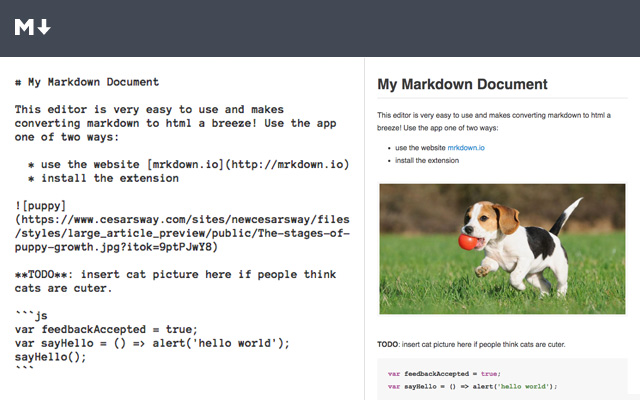Click the rendered puppy image in preview

tap(502, 249)
